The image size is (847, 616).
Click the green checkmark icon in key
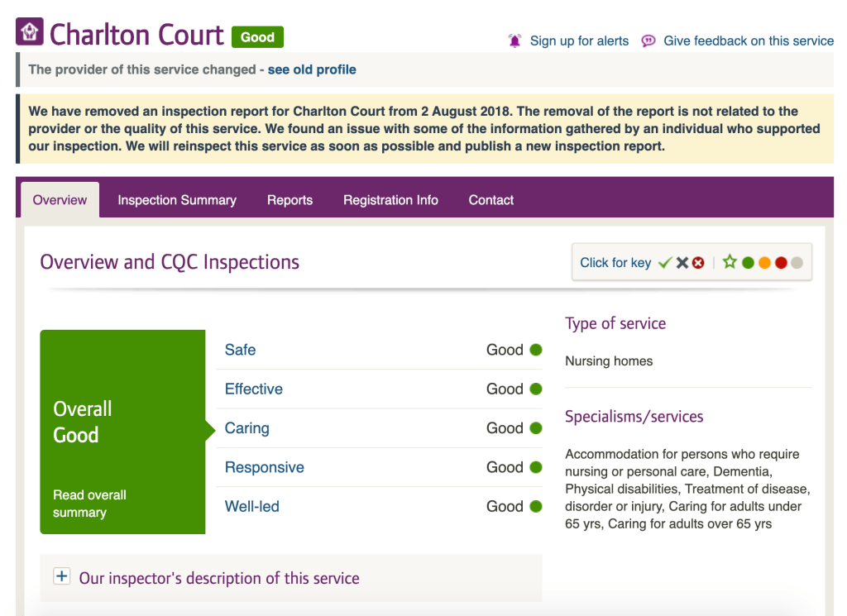[664, 263]
